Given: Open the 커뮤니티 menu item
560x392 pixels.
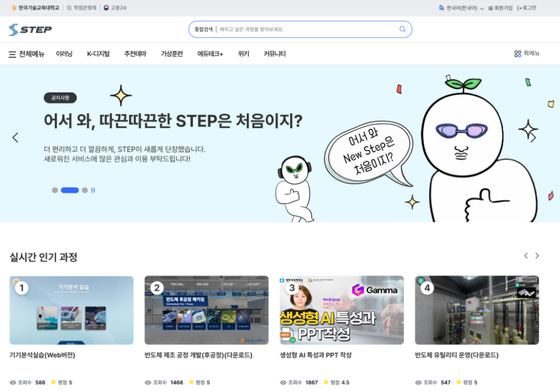Looking at the screenshot, I should (x=276, y=54).
